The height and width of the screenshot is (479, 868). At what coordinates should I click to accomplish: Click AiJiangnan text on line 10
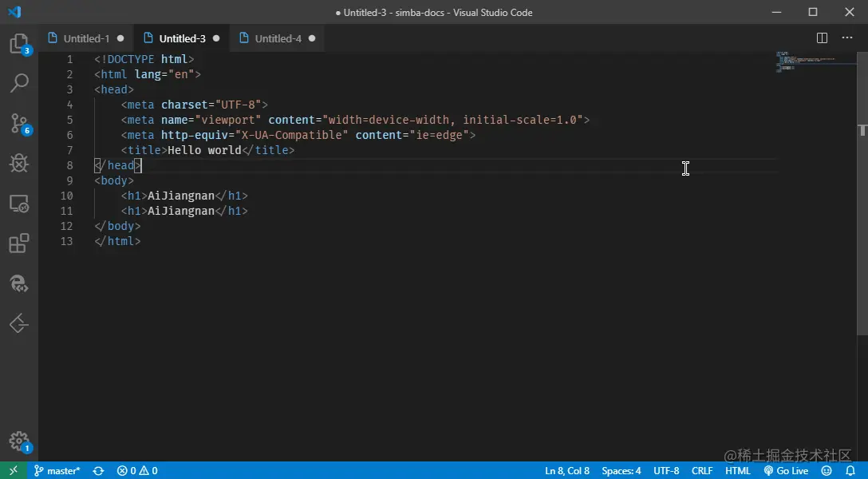coord(181,196)
